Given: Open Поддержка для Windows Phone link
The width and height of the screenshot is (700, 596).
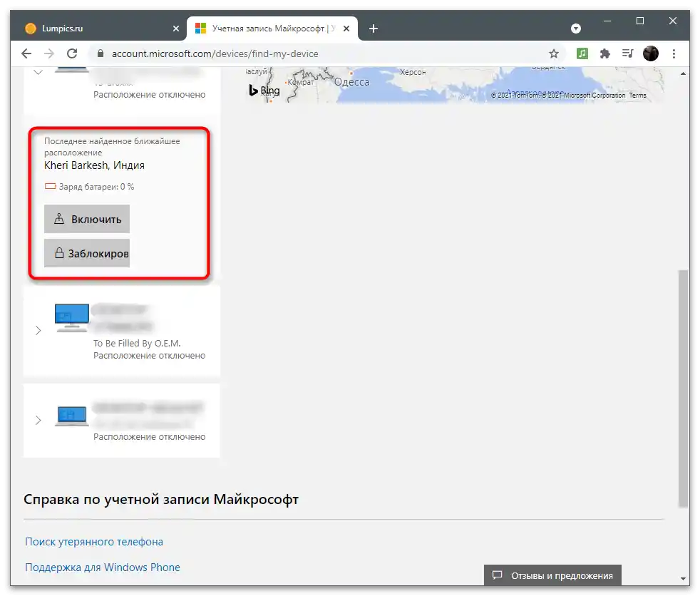Looking at the screenshot, I should [102, 567].
